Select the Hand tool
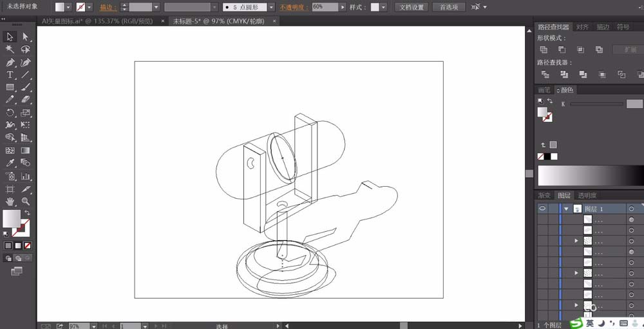The width and height of the screenshot is (644, 329). point(10,202)
